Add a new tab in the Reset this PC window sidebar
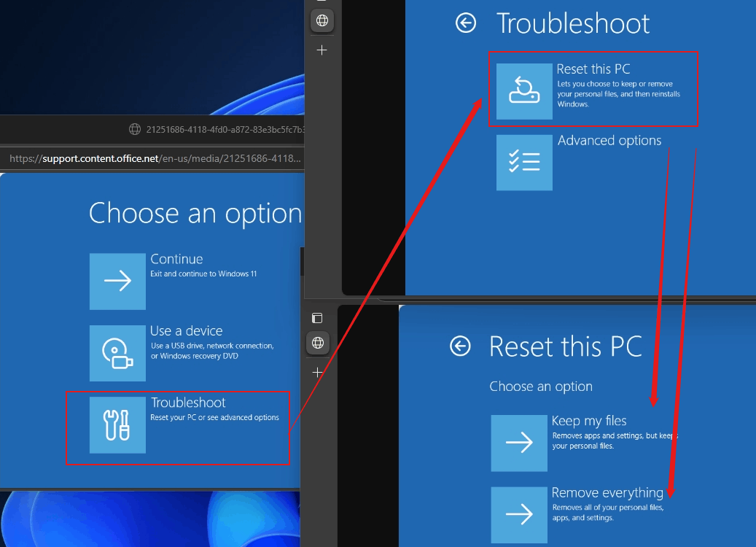Screen dimensions: 756x547 (x=318, y=373)
